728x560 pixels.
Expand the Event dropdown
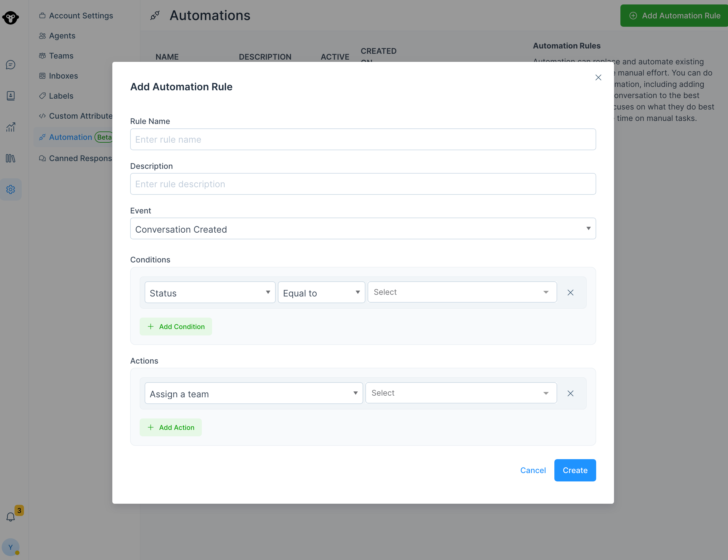363,229
